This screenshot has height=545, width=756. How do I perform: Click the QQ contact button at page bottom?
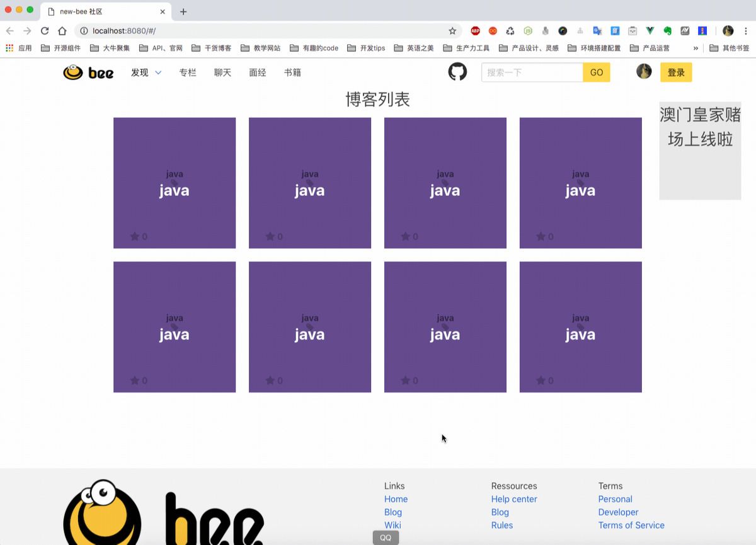tap(385, 537)
